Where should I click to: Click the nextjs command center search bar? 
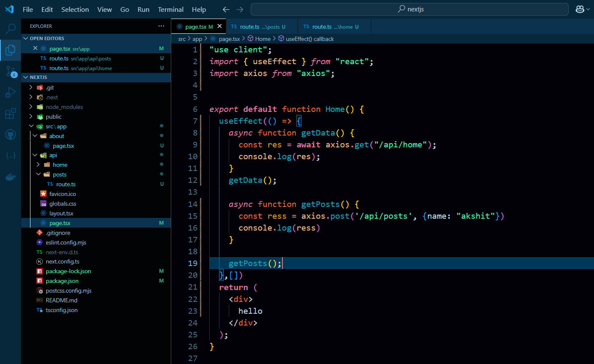coord(410,8)
